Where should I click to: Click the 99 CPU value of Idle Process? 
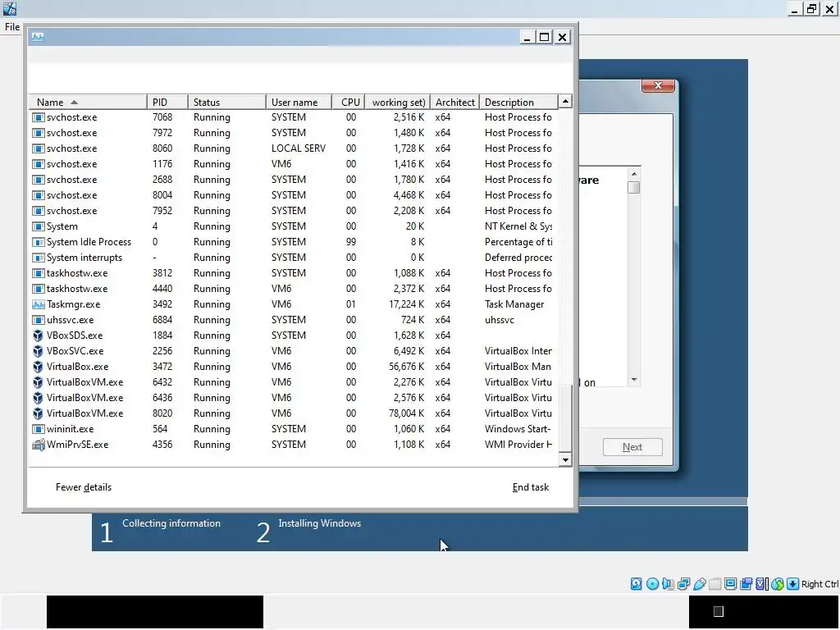[x=351, y=242]
